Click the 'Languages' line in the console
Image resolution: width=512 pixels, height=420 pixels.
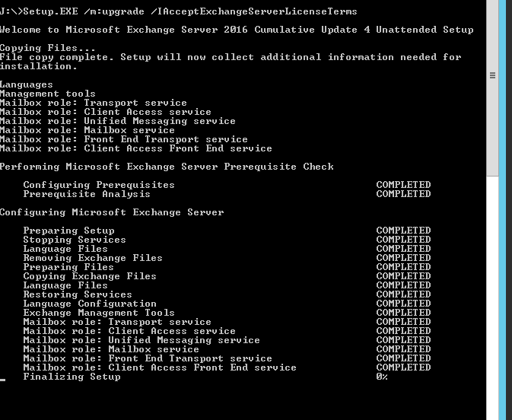[x=27, y=84]
